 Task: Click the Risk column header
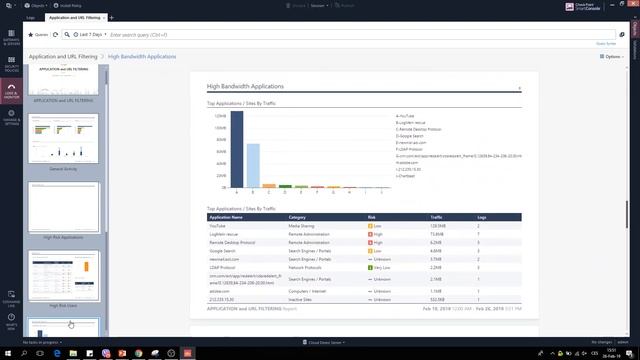tap(371, 218)
